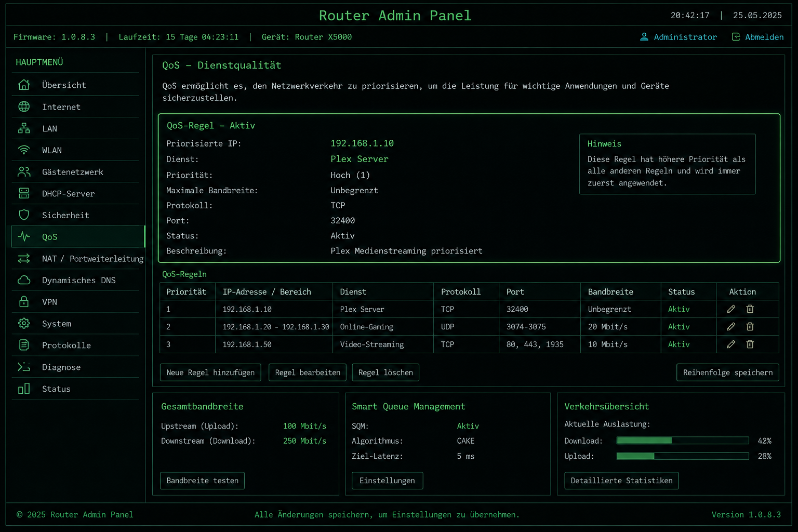Go to the Internet menu item

pos(75,107)
